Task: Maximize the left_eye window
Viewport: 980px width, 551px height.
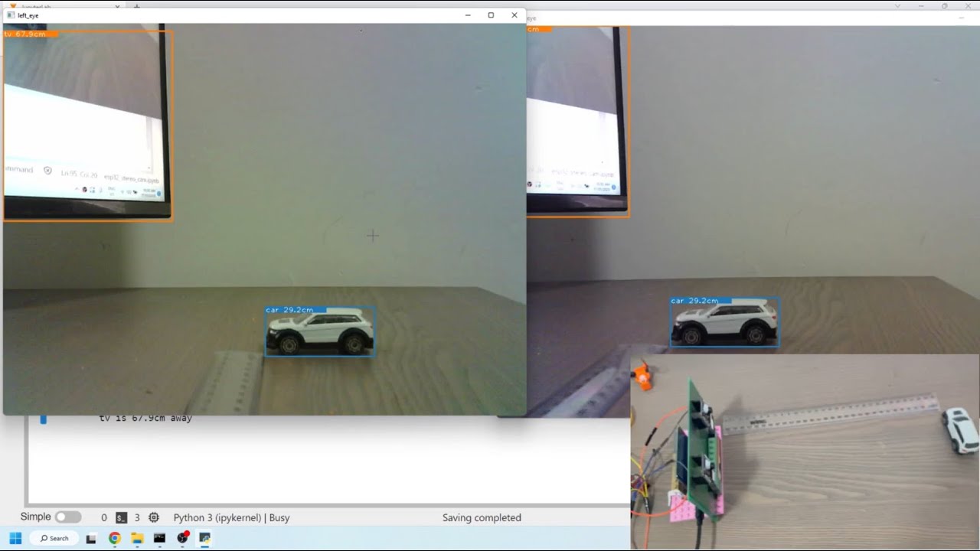Action: [491, 15]
